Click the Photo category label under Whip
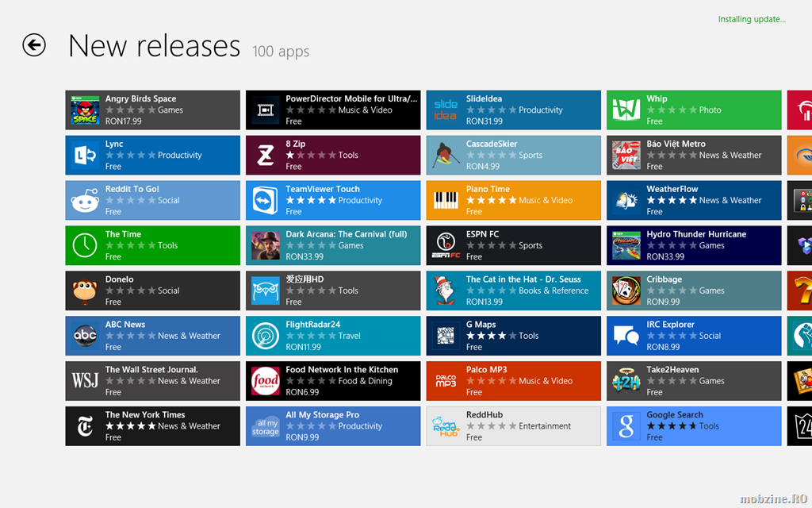The image size is (812, 508). (710, 110)
